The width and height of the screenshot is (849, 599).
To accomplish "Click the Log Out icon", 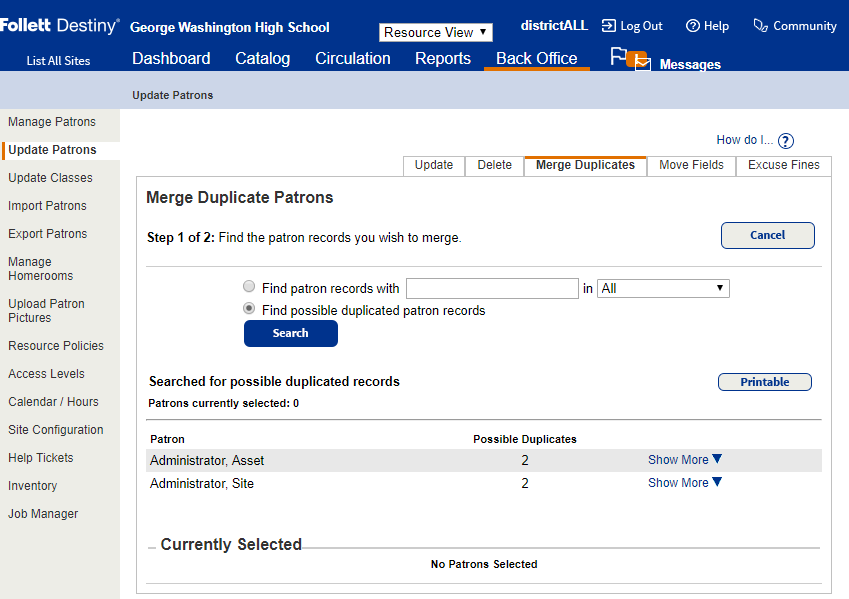I will pos(608,26).
